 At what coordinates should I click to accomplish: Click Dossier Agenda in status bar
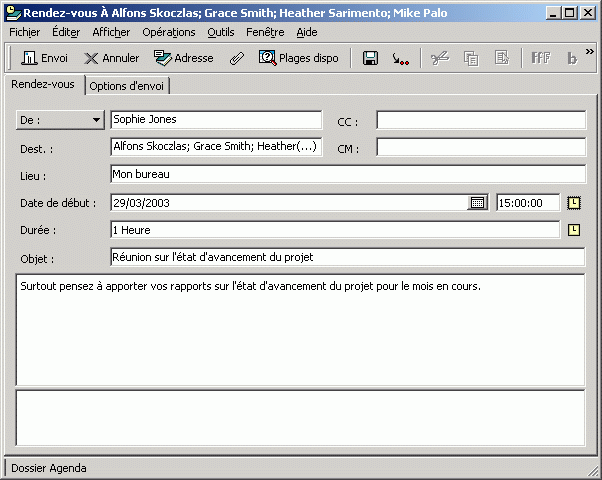49,468
